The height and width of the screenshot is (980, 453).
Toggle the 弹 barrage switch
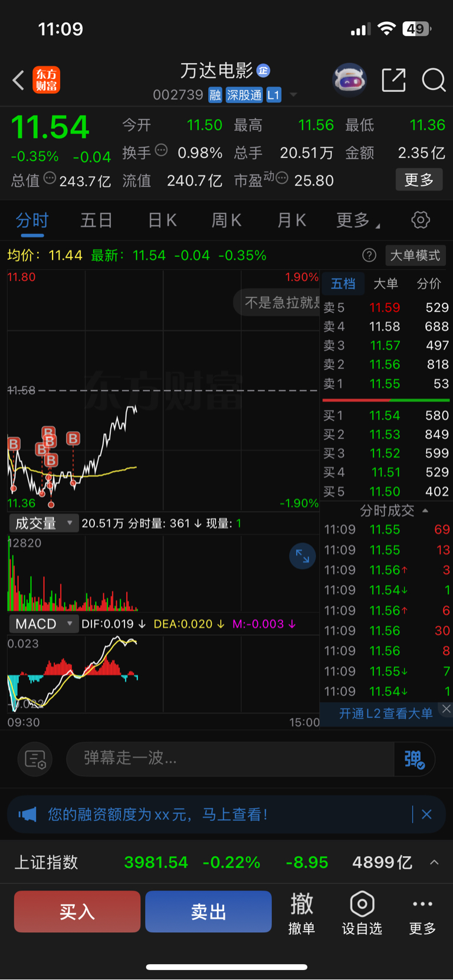[x=415, y=760]
